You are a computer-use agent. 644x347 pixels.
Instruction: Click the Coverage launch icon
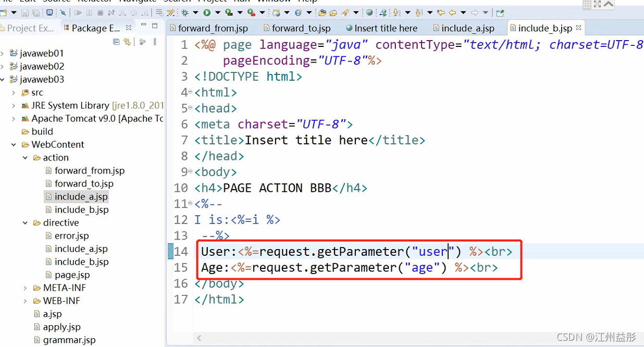(x=229, y=13)
